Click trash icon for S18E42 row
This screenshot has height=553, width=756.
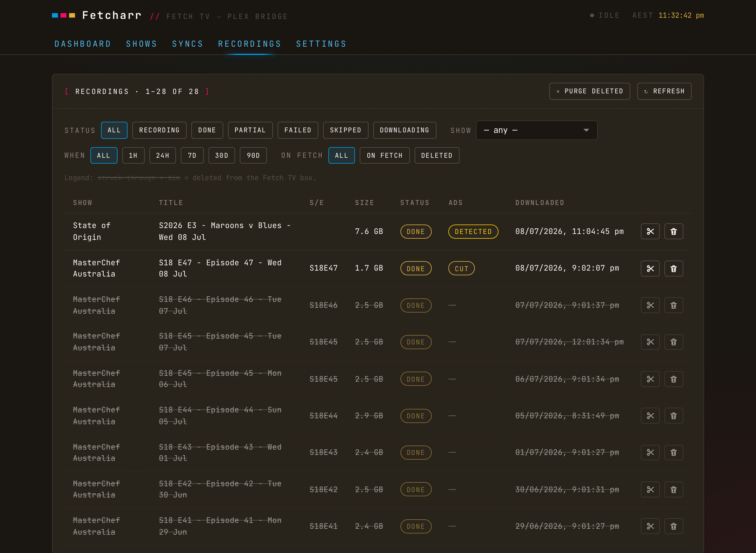click(673, 489)
